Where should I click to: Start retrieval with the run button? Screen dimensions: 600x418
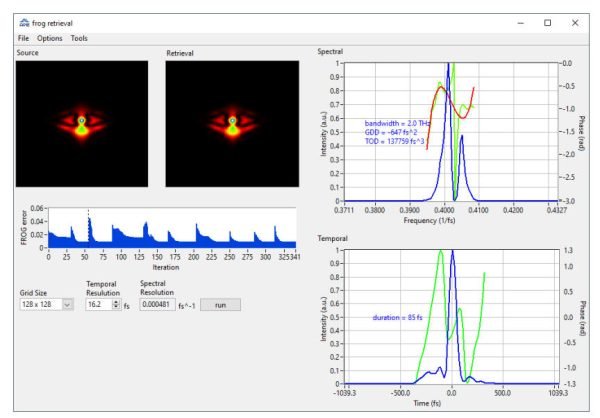click(220, 305)
